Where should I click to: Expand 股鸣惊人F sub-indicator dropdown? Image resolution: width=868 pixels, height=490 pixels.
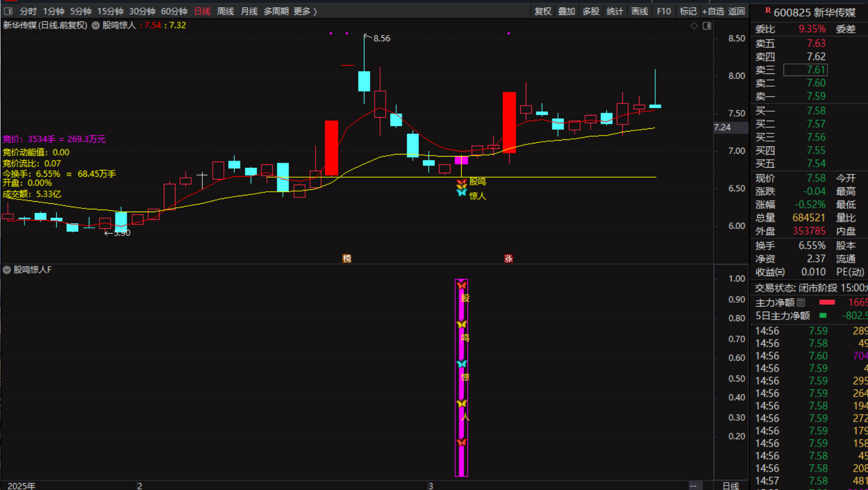pos(7,270)
